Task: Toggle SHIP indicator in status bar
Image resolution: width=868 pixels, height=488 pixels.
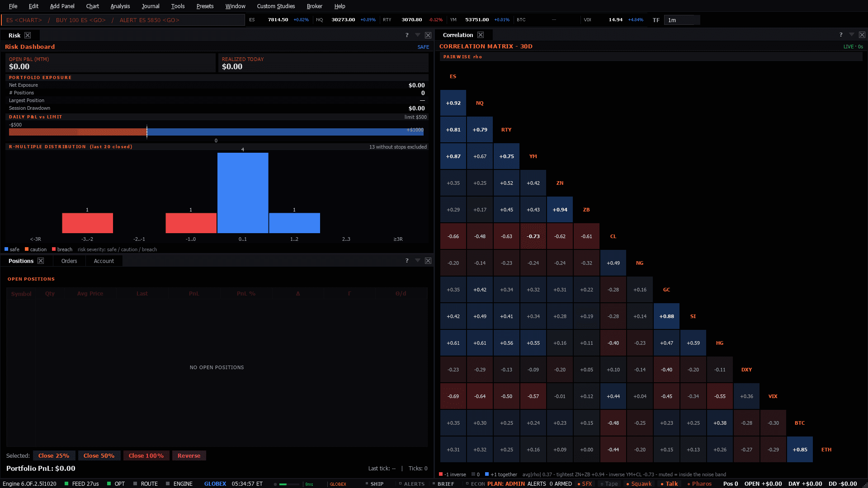Action: click(374, 483)
